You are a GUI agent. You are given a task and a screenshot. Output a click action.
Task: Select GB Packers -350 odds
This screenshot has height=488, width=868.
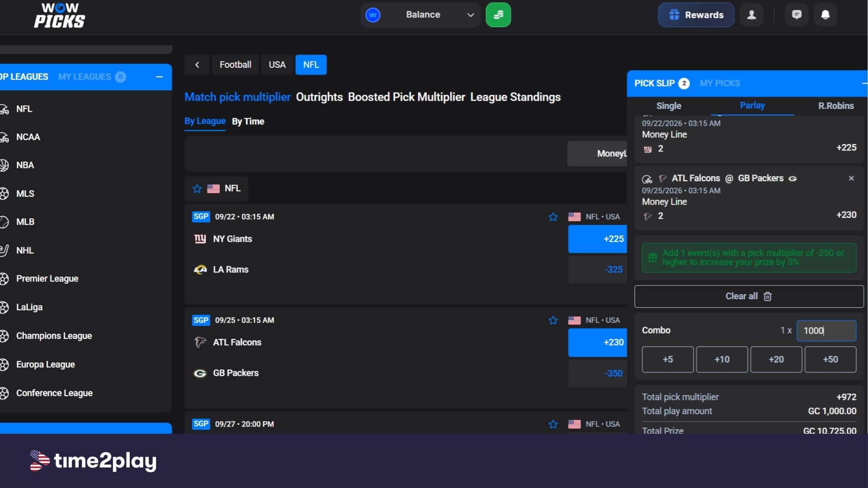pyautogui.click(x=598, y=373)
